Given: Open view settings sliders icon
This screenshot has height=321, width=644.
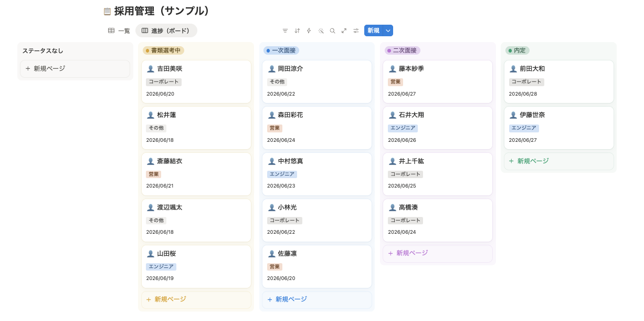Looking at the screenshot, I should [x=356, y=30].
